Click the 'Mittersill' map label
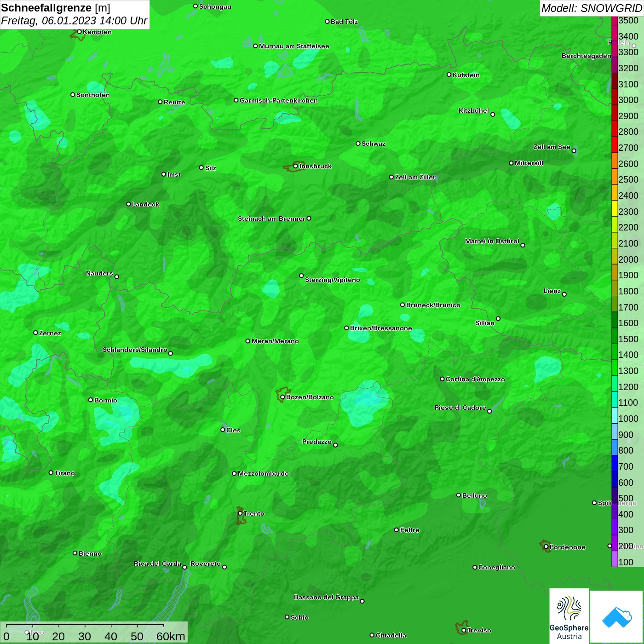The width and height of the screenshot is (644, 644). coord(529,163)
